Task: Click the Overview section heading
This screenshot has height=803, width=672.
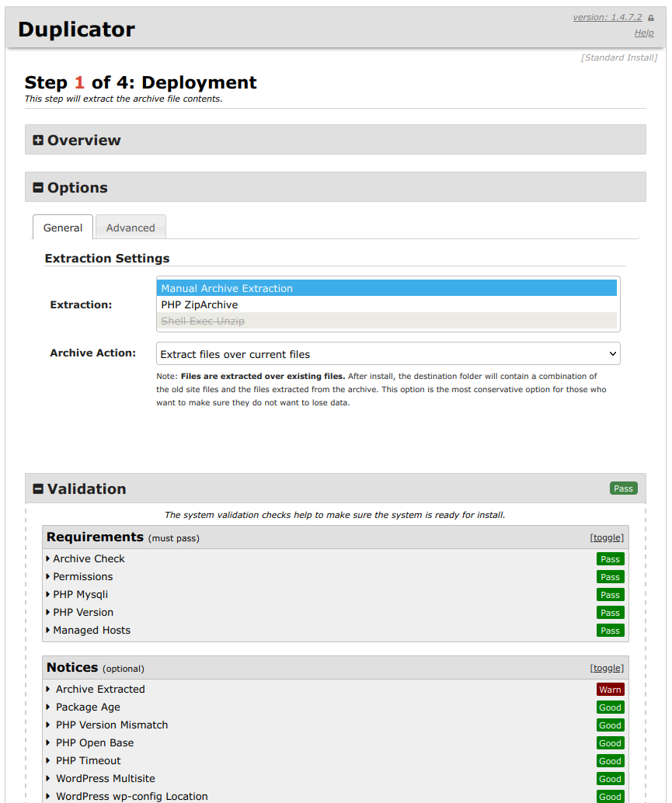Action: pos(84,141)
